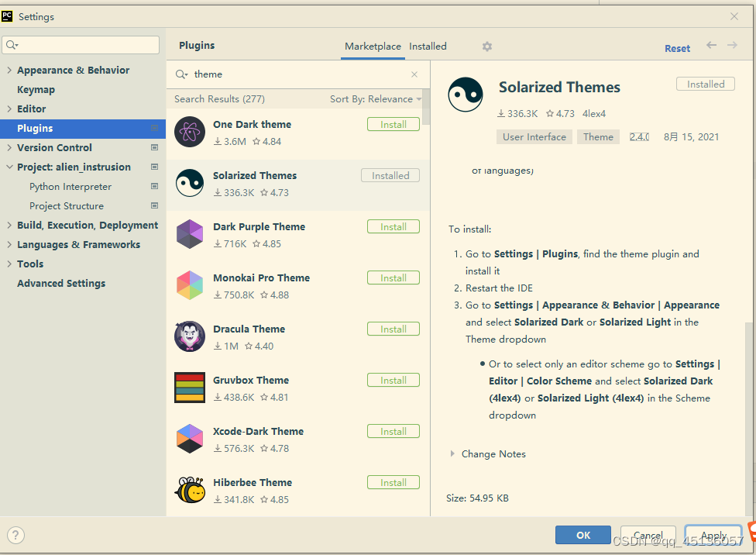Switch to the Marketplace tab
The image size is (756, 555).
[x=373, y=47]
